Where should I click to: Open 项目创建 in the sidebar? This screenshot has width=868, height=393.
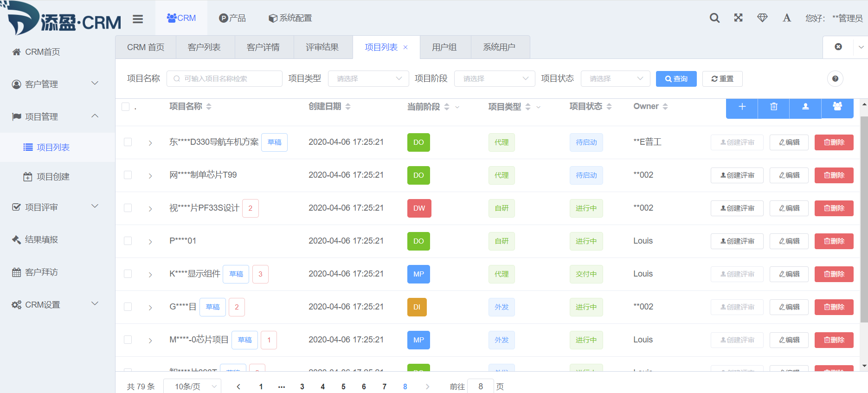point(58,177)
